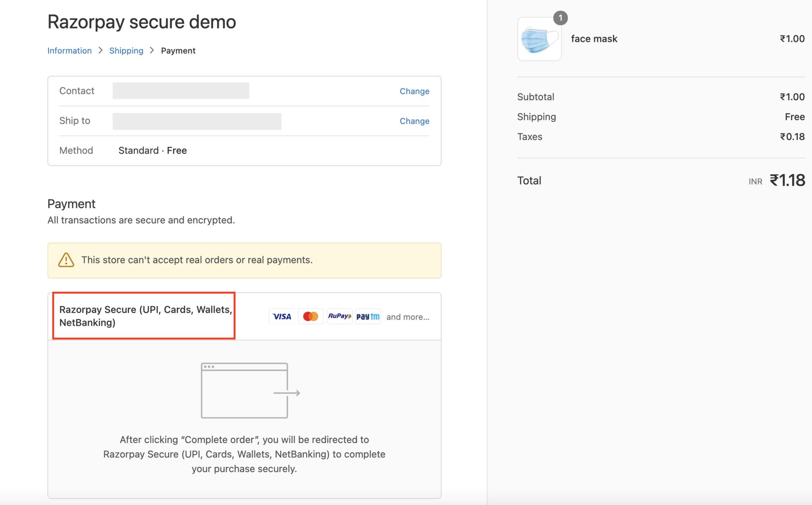Viewport: 812px width, 505px height.
Task: Click the Subtotal amount ₹1.00
Action: click(x=792, y=97)
